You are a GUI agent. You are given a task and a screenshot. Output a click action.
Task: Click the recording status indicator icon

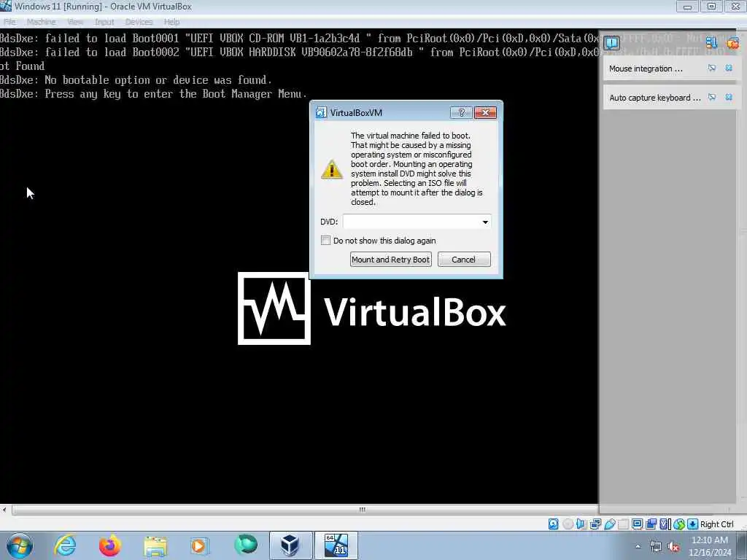(x=651, y=524)
